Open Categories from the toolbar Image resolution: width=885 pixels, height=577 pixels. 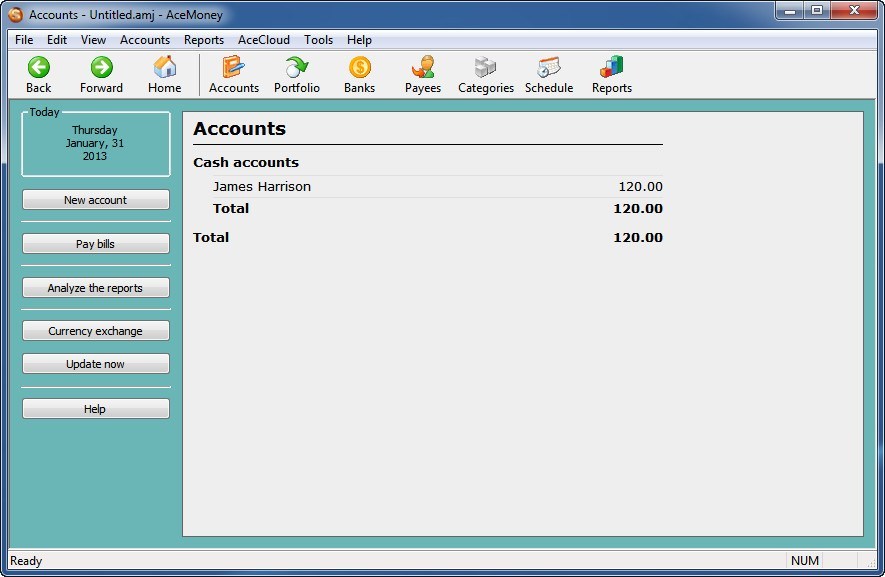point(486,74)
